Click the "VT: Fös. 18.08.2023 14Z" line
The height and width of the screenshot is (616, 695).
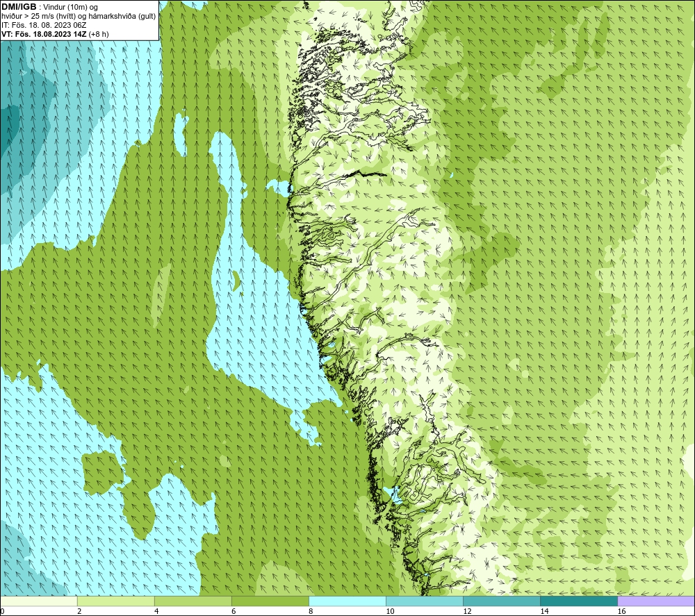point(44,34)
